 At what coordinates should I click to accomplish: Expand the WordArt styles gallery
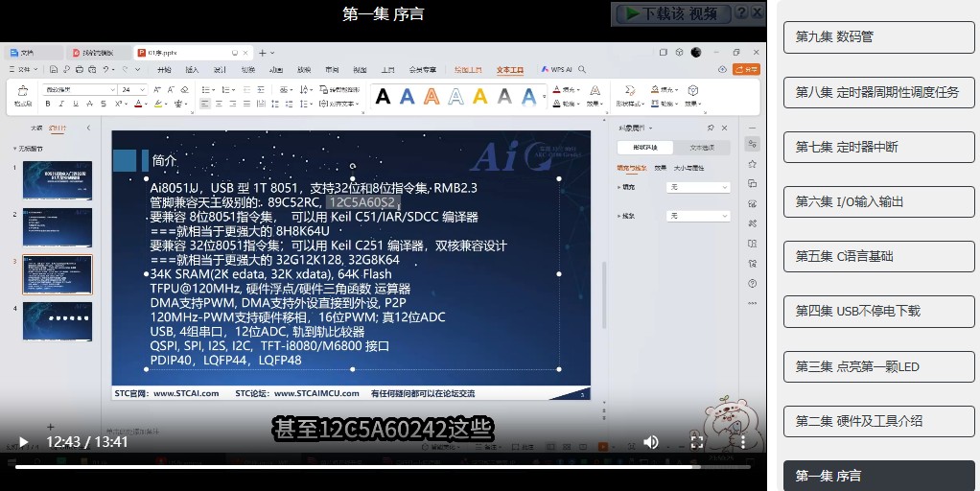pyautogui.click(x=544, y=97)
